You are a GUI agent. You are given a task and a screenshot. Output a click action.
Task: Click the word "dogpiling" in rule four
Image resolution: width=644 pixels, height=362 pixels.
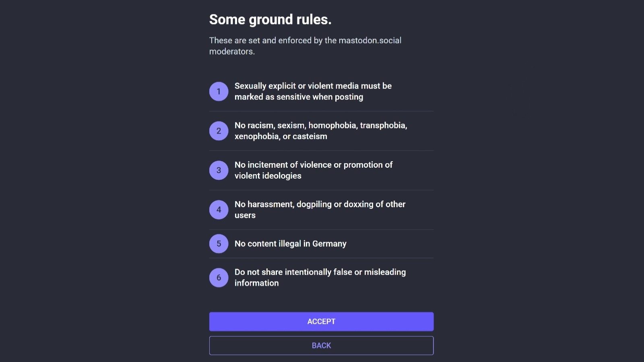[314, 204]
